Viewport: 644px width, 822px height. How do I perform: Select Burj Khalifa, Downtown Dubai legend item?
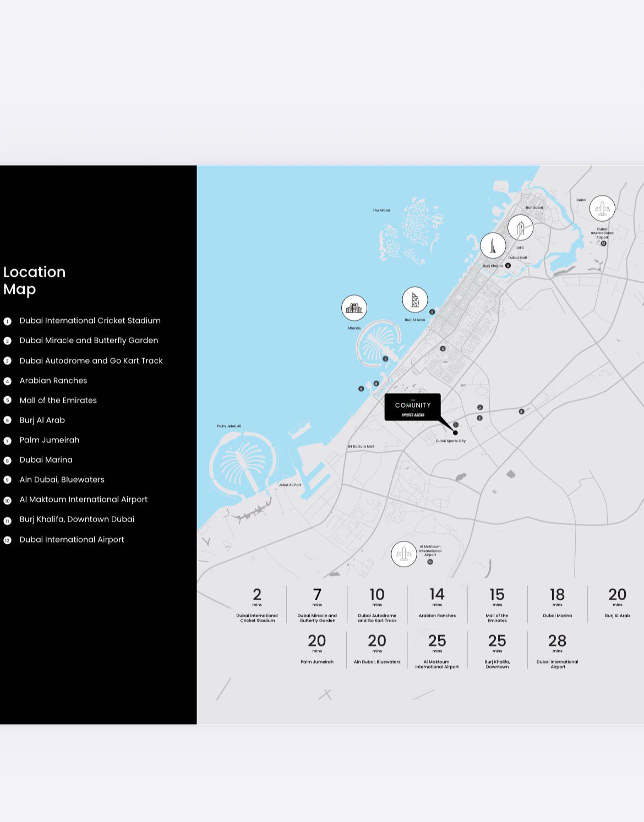click(77, 519)
